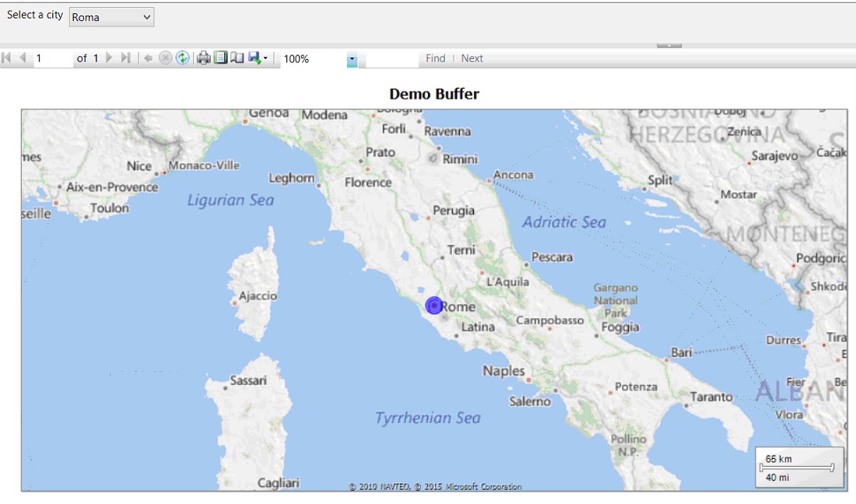Click the Find link
856x504 pixels.
point(436,58)
